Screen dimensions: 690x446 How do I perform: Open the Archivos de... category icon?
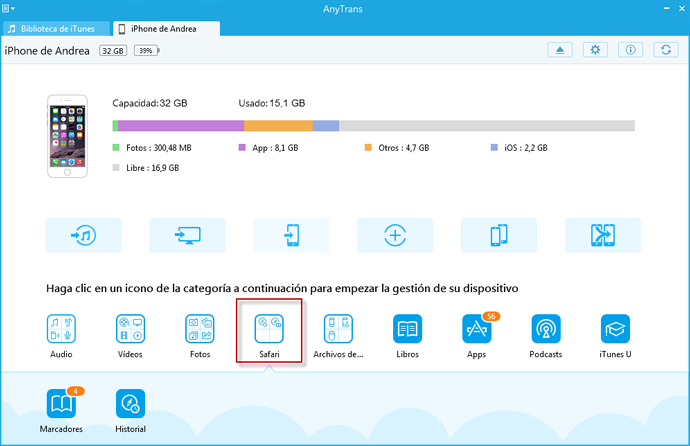tap(338, 329)
